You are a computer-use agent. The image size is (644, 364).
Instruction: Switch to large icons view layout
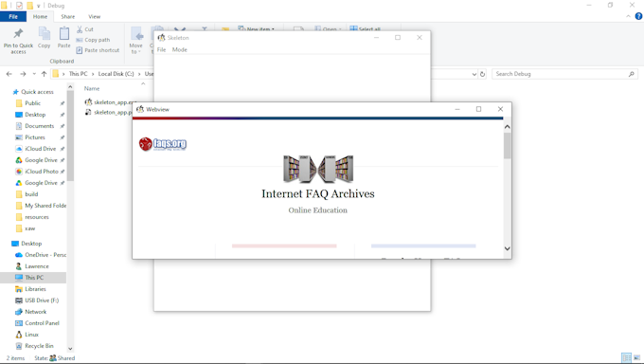(x=636, y=357)
